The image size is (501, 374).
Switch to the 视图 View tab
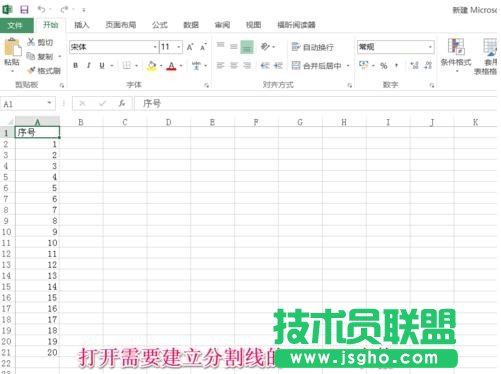click(253, 25)
